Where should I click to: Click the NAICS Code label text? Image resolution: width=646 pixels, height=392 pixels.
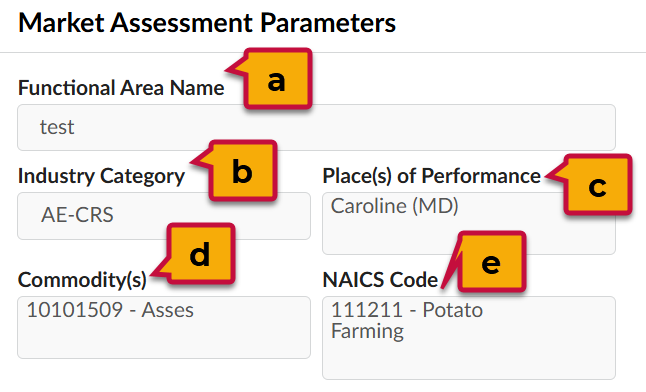[380, 280]
